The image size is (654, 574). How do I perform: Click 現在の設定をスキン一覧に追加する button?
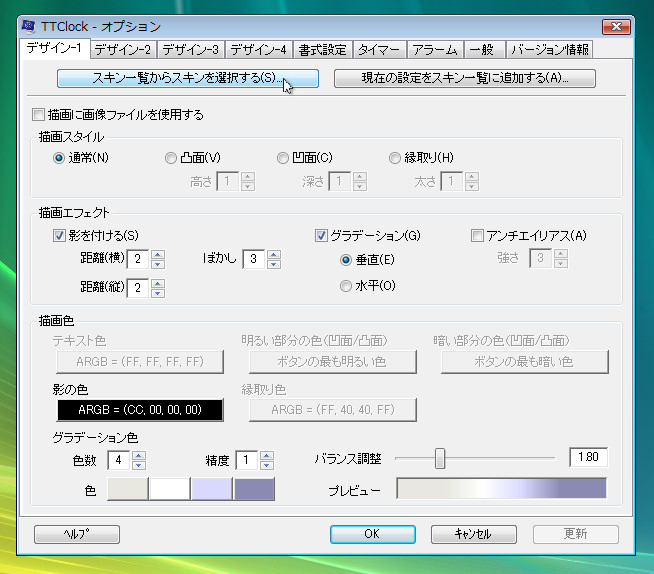point(465,78)
